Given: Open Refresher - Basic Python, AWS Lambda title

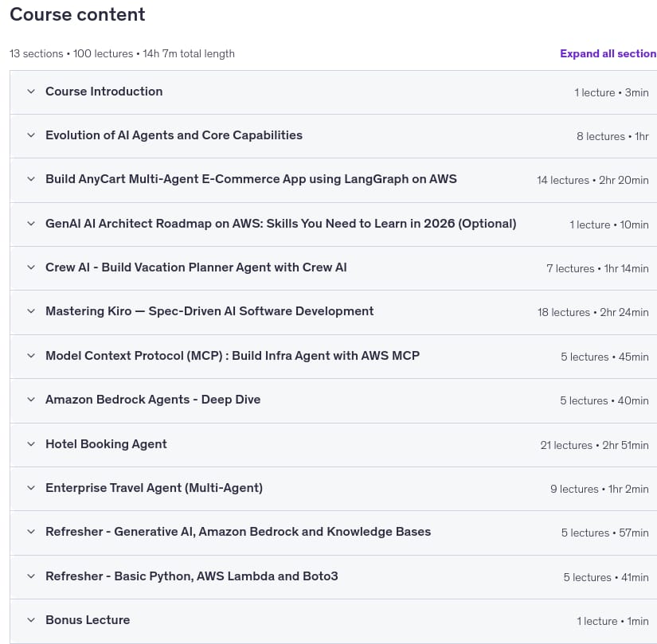Looking at the screenshot, I should coord(191,576).
